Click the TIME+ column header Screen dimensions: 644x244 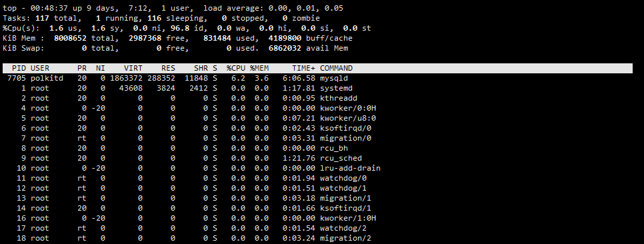303,68
